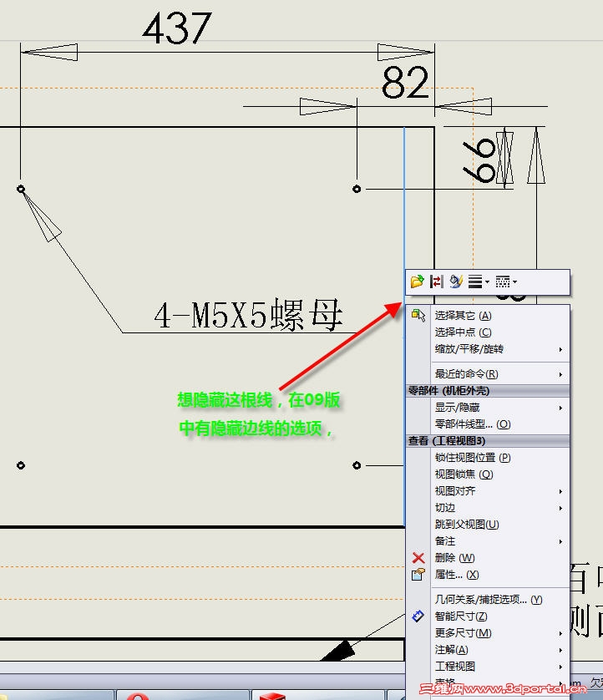
Task: Expand the 工程视图 submenu
Action: point(488,667)
